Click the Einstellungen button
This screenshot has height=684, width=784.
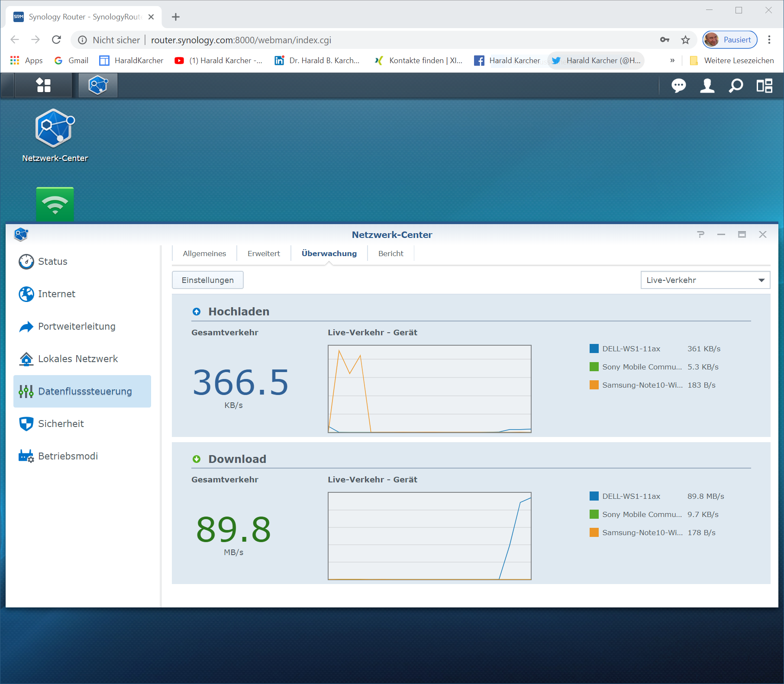[207, 280]
